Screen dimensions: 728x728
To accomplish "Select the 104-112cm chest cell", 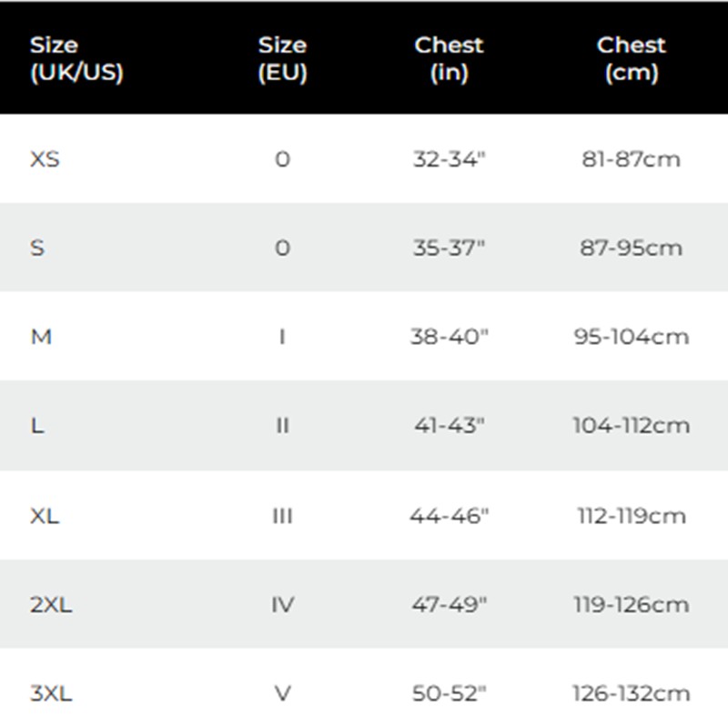I will click(x=631, y=426).
